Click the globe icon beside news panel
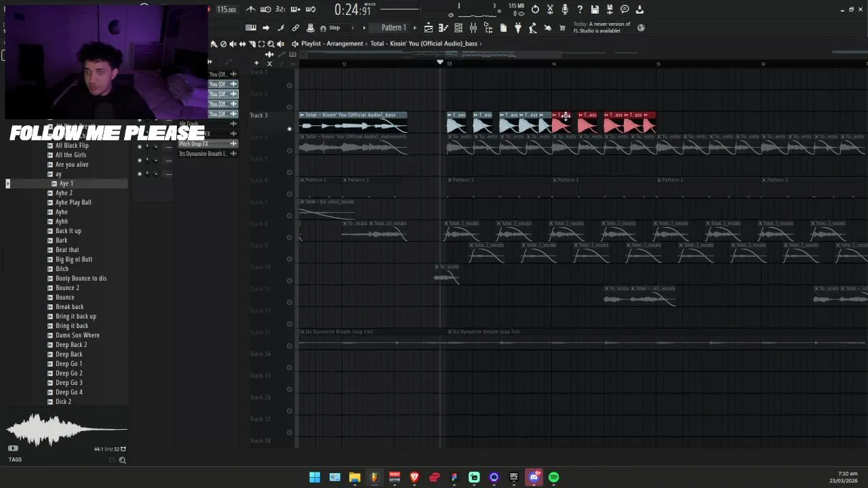868x488 pixels. coord(641,28)
